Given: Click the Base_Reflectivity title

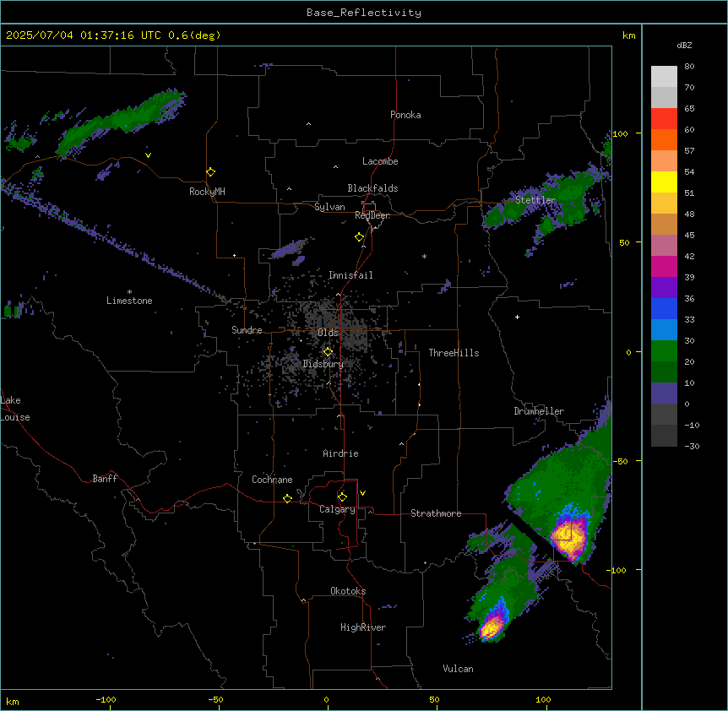Looking at the screenshot, I should click(x=364, y=13).
